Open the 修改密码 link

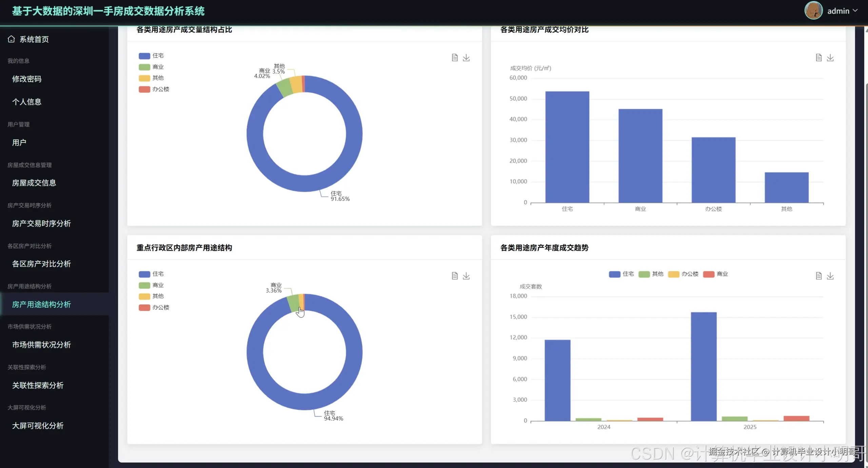point(27,79)
